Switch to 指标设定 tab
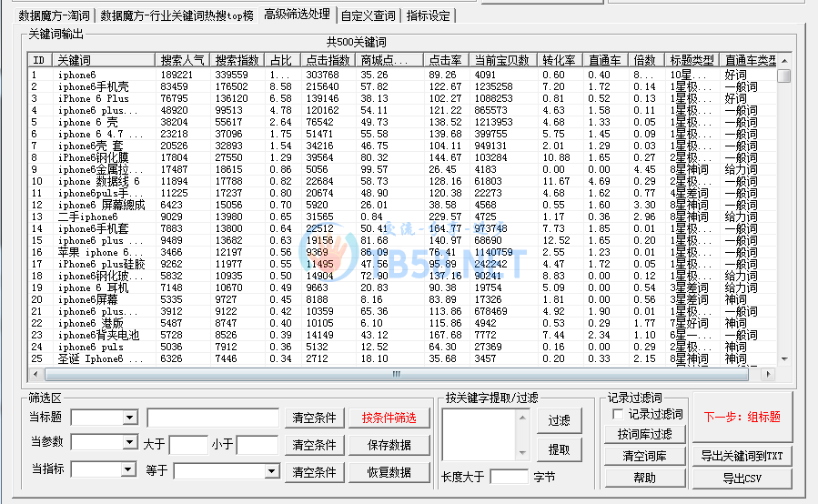Viewport: 818px width, 504px height. pos(429,15)
